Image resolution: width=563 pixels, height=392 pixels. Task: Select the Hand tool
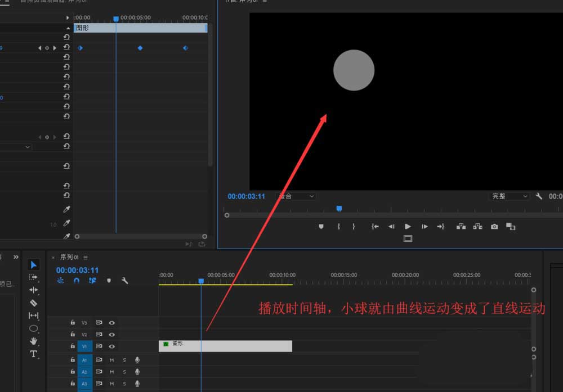34,341
